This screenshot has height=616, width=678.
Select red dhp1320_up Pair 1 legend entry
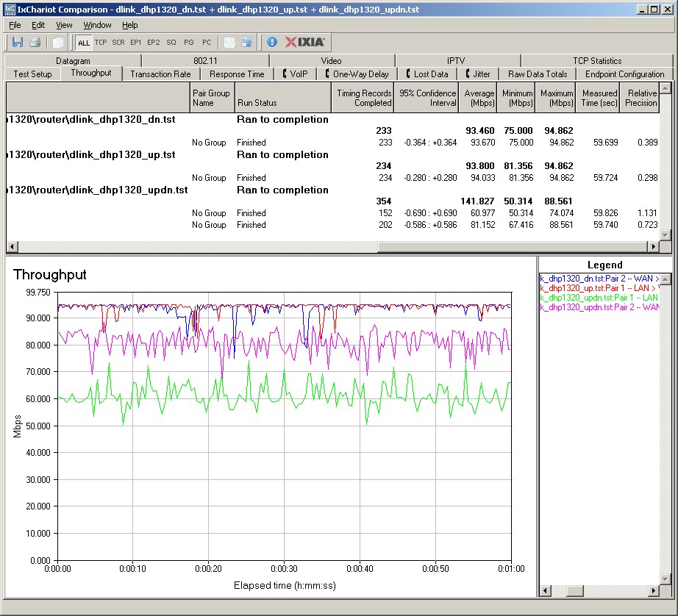tap(599, 288)
